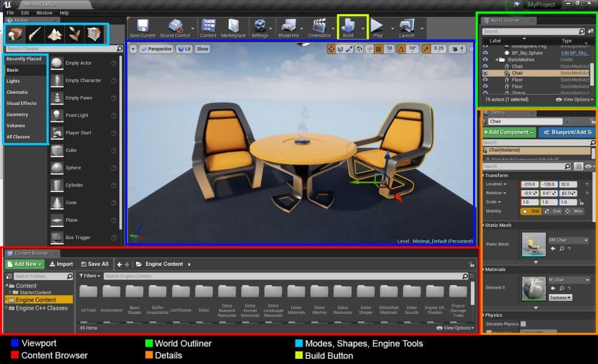Select the Engine Content folder
Image resolution: width=598 pixels, height=364 pixels.
(39, 300)
